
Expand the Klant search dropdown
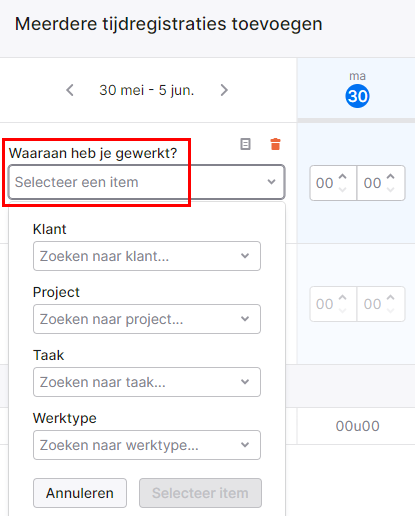(147, 256)
